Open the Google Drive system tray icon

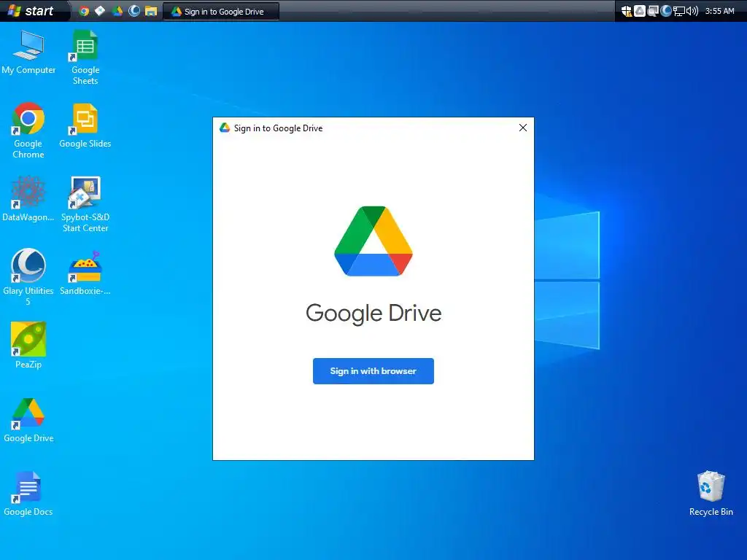(x=640, y=11)
